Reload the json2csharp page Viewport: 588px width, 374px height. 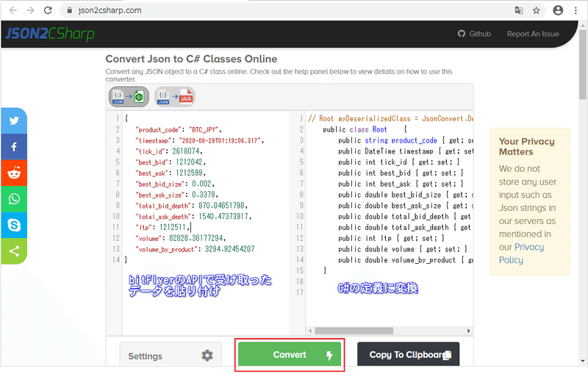point(48,10)
